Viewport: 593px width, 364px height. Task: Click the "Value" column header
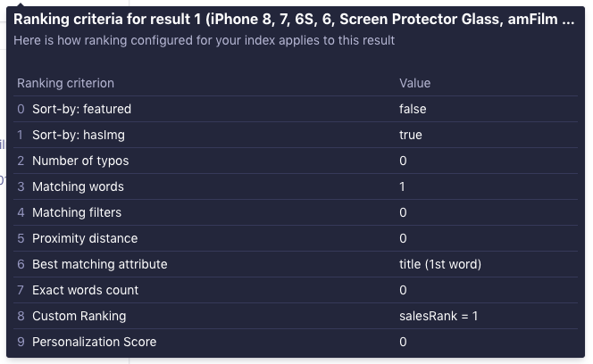click(414, 83)
